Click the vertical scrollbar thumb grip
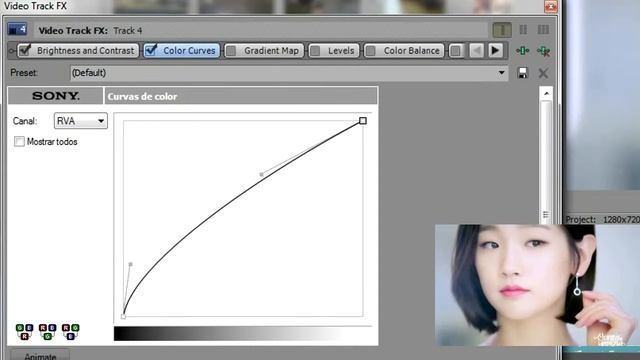The width and height of the screenshot is (640, 360). click(x=546, y=215)
